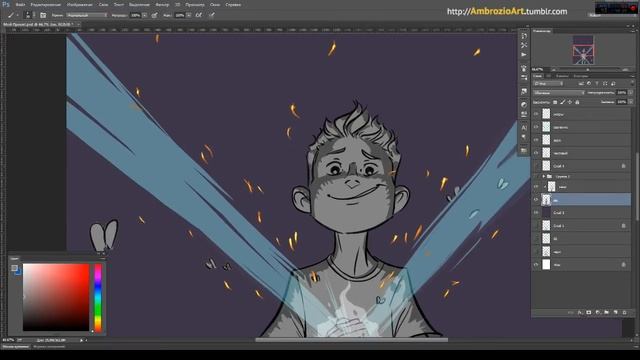Pick a color in the red color field
This screenshot has height=360, width=640.
click(56, 297)
